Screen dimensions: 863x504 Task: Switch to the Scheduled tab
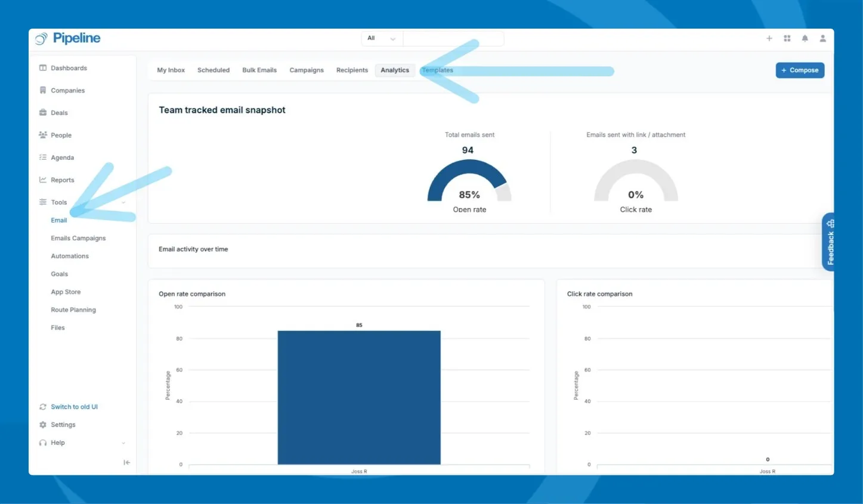click(x=214, y=70)
